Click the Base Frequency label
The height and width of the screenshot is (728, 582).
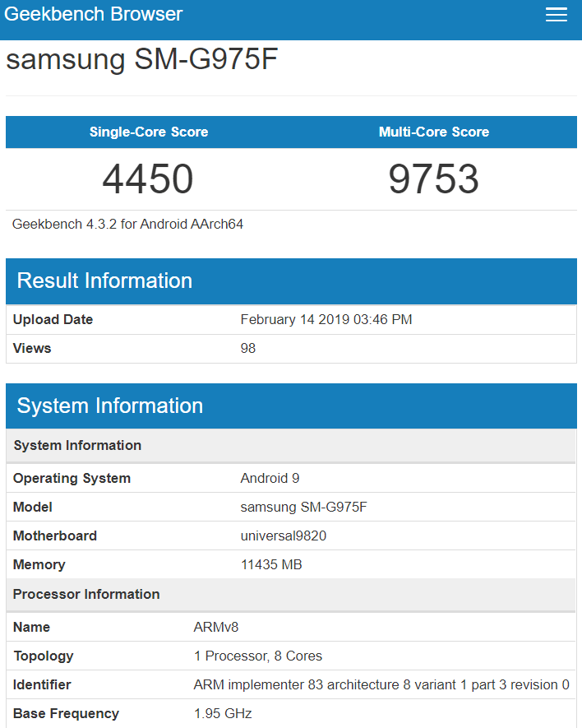point(67,714)
